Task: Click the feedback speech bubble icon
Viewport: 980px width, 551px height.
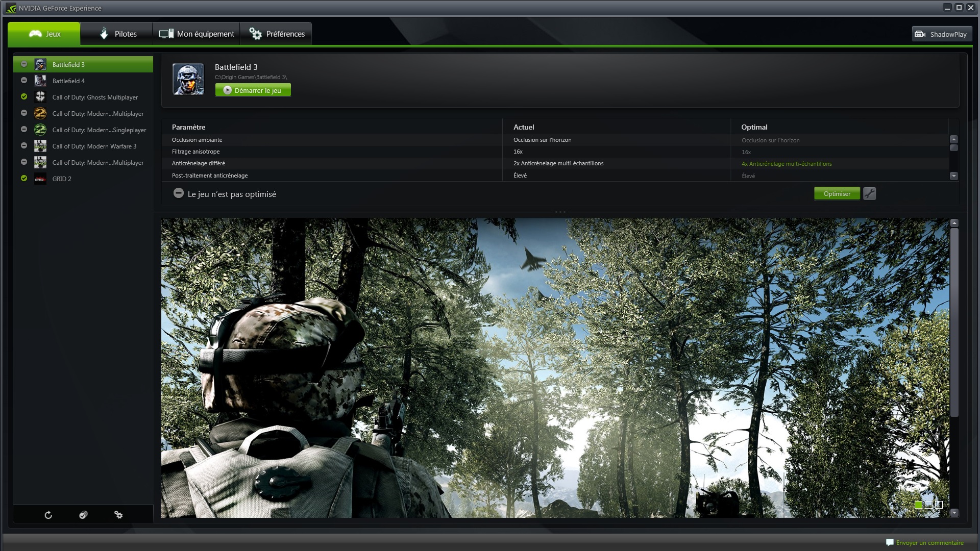Action: 890,542
